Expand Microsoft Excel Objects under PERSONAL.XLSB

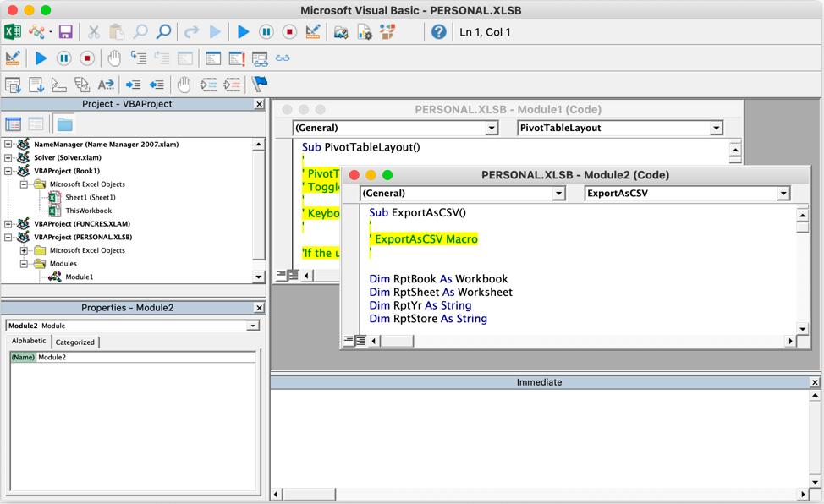point(24,250)
